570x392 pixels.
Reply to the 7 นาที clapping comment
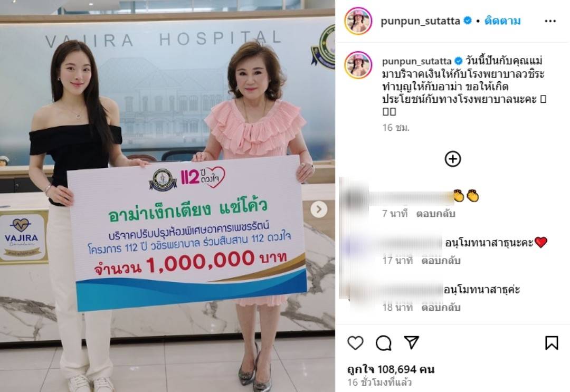[x=435, y=214]
